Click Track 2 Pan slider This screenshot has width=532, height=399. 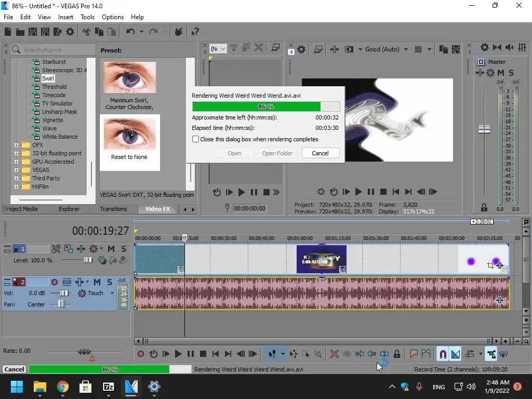tap(61, 304)
